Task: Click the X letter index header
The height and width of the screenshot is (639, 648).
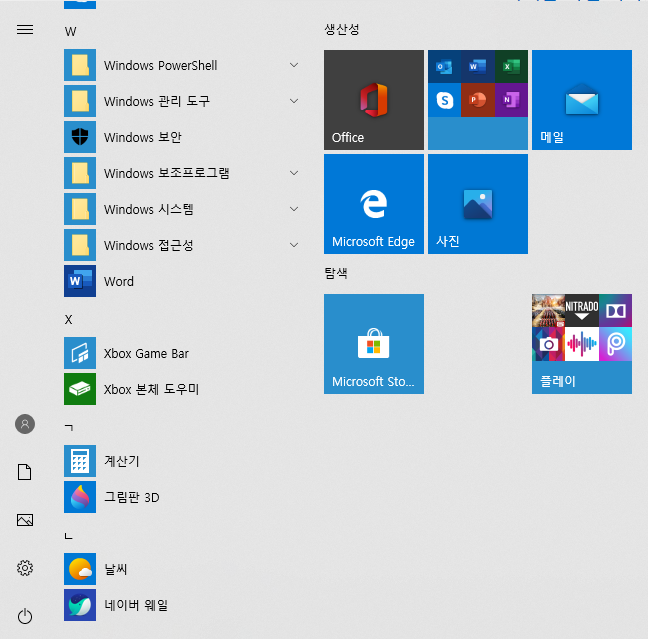Action: [x=69, y=320]
